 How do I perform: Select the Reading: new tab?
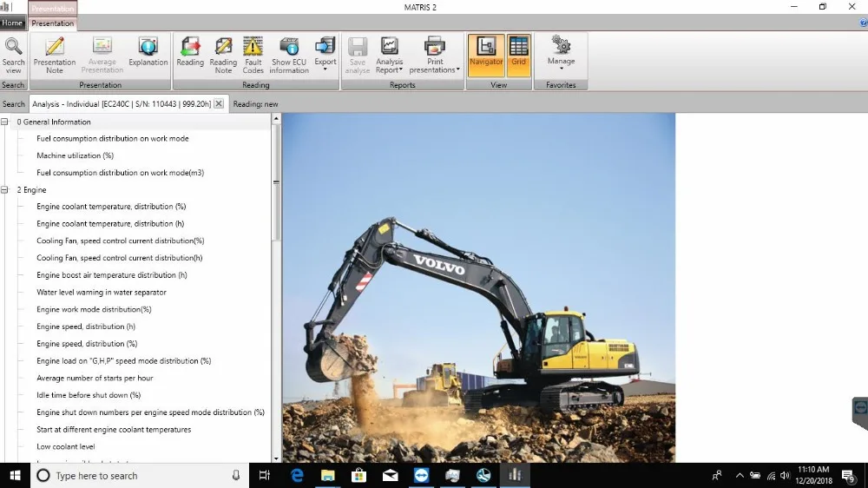(x=255, y=104)
